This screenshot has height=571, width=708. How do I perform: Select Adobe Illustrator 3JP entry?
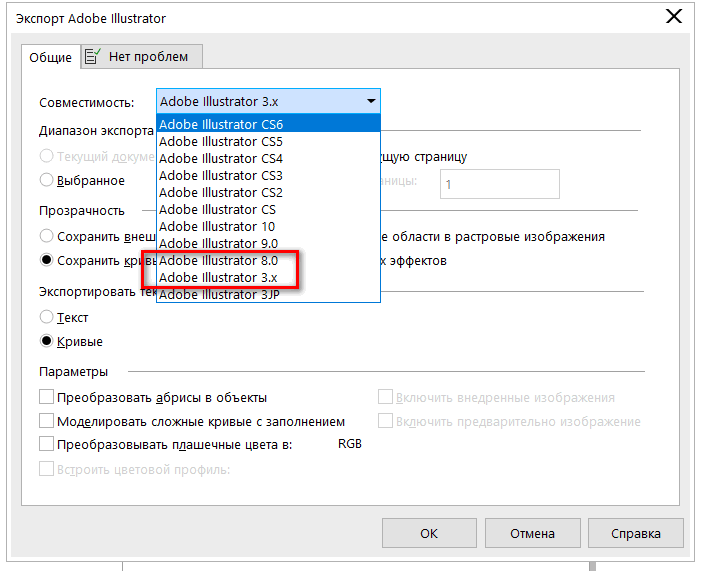click(219, 294)
